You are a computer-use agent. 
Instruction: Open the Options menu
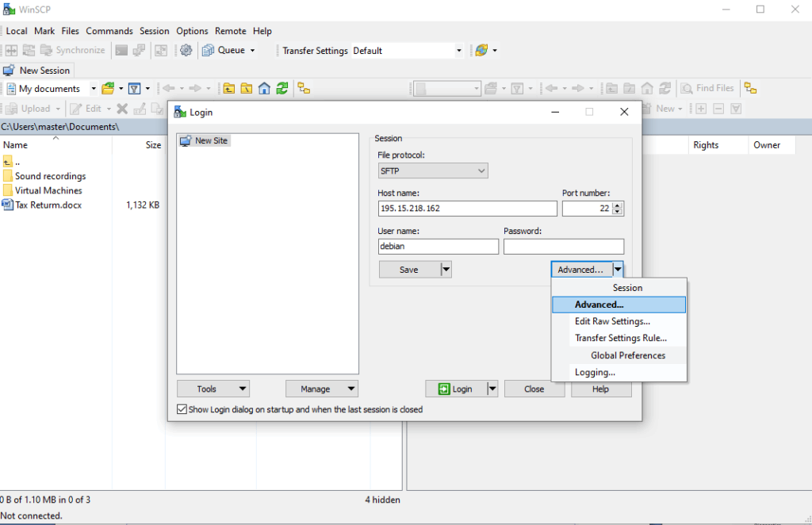click(192, 31)
